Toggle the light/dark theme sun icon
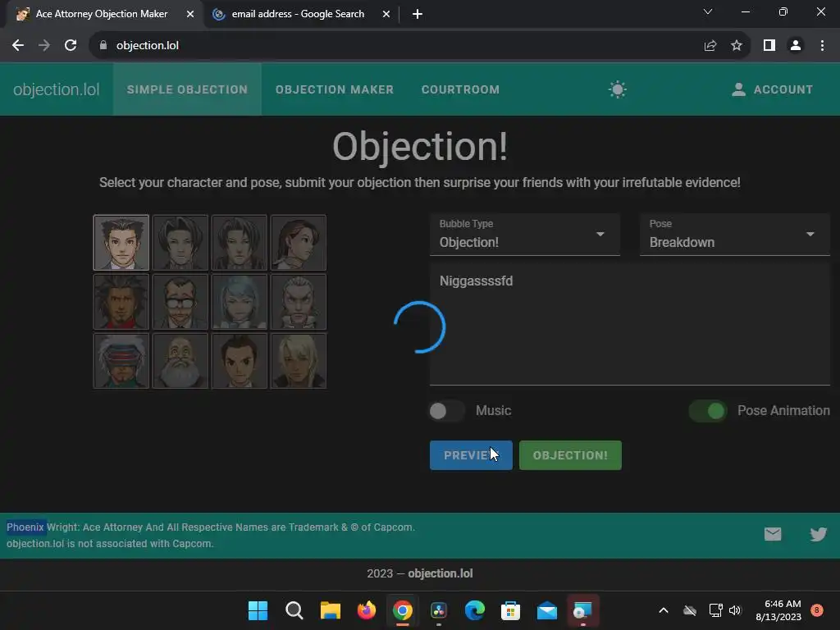This screenshot has width=840, height=630. click(x=617, y=89)
